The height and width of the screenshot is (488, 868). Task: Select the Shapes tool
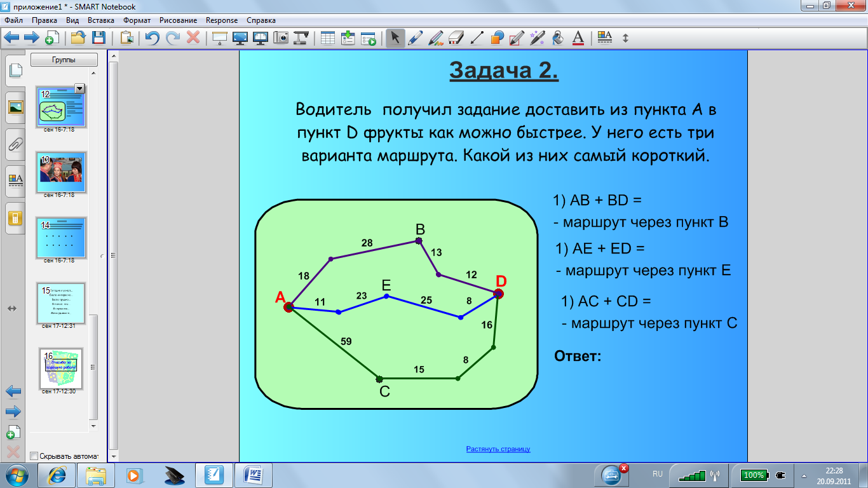[497, 37]
